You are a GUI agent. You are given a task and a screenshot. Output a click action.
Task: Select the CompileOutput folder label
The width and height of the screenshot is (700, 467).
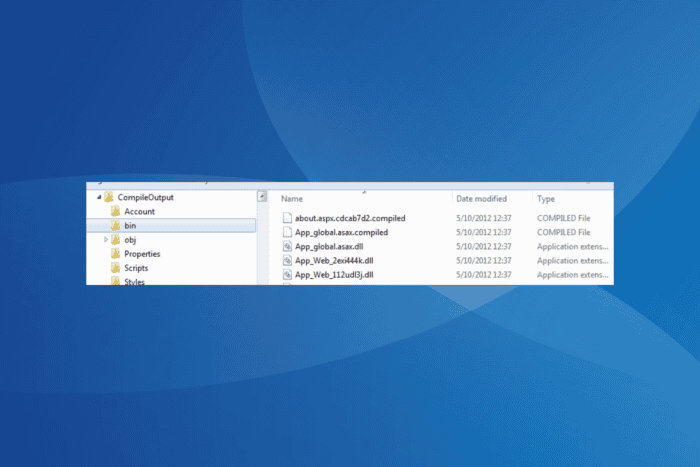[x=146, y=197]
